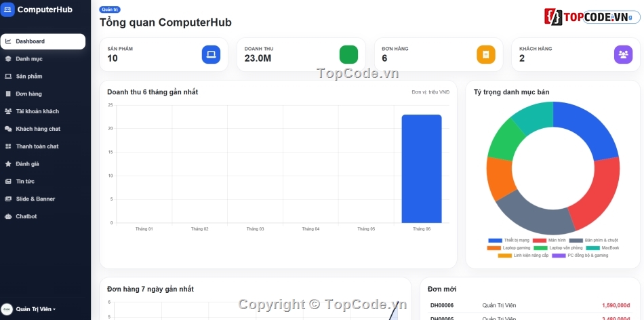
Task: Navigate to Đơn hàng in sidebar
Action: (x=43, y=94)
